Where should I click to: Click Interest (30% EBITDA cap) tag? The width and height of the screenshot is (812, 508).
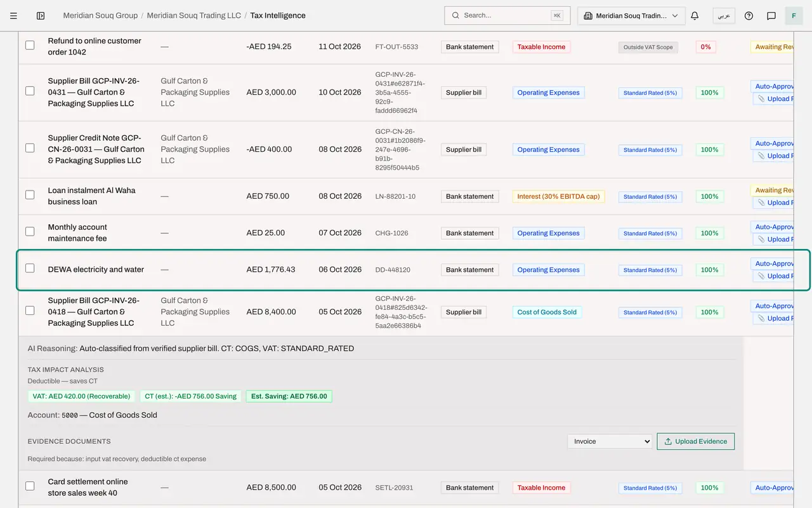pos(558,196)
